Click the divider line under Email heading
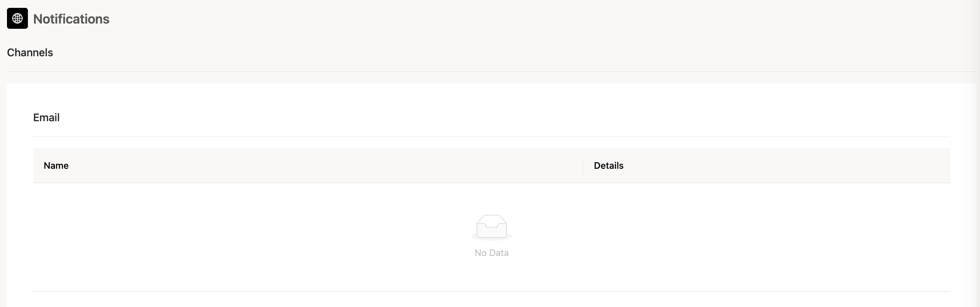 click(492, 136)
